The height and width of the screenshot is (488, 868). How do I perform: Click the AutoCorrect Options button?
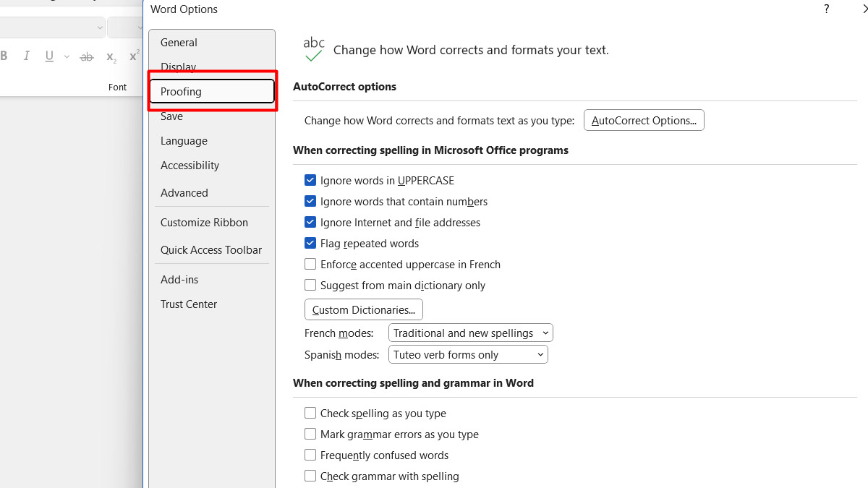(644, 121)
